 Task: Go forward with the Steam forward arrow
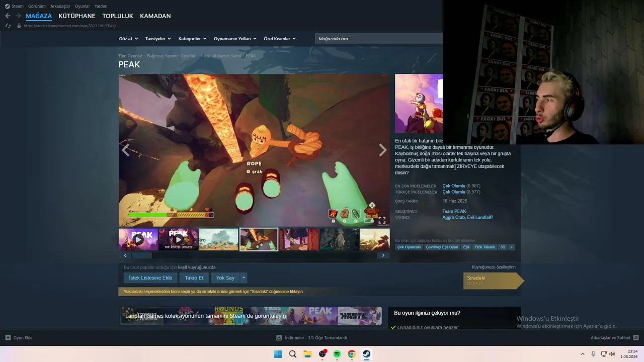point(18,16)
